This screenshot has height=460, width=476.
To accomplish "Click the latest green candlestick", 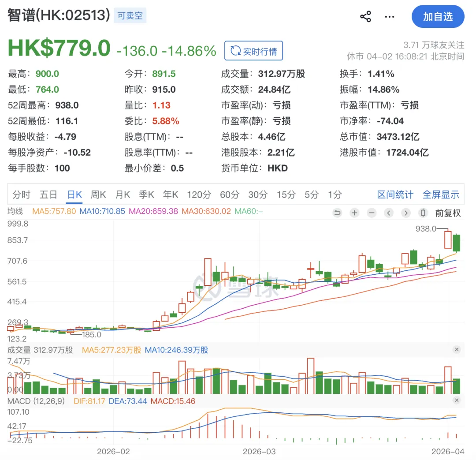I will tap(456, 243).
